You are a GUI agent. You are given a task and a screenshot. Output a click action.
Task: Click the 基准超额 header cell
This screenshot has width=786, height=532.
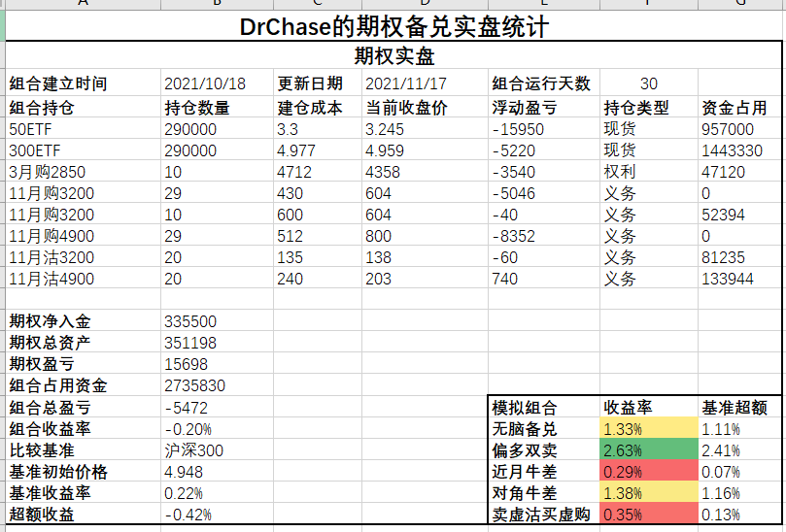click(740, 408)
